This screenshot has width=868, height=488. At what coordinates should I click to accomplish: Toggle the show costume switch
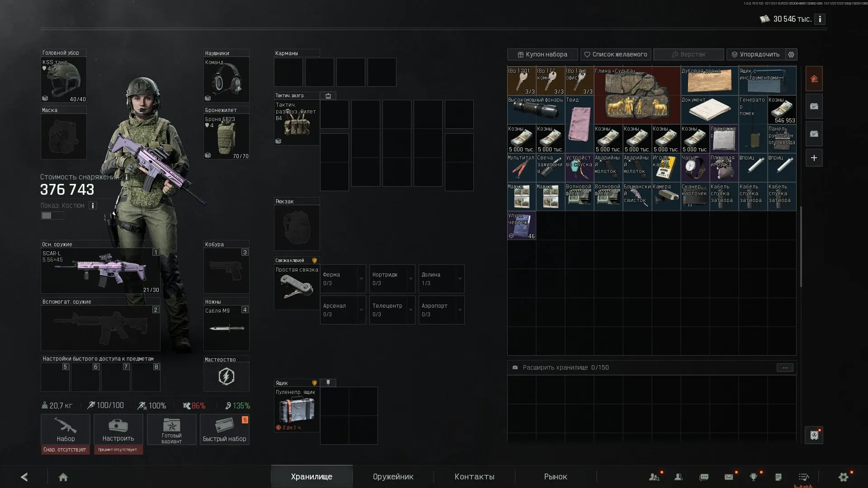coord(52,216)
